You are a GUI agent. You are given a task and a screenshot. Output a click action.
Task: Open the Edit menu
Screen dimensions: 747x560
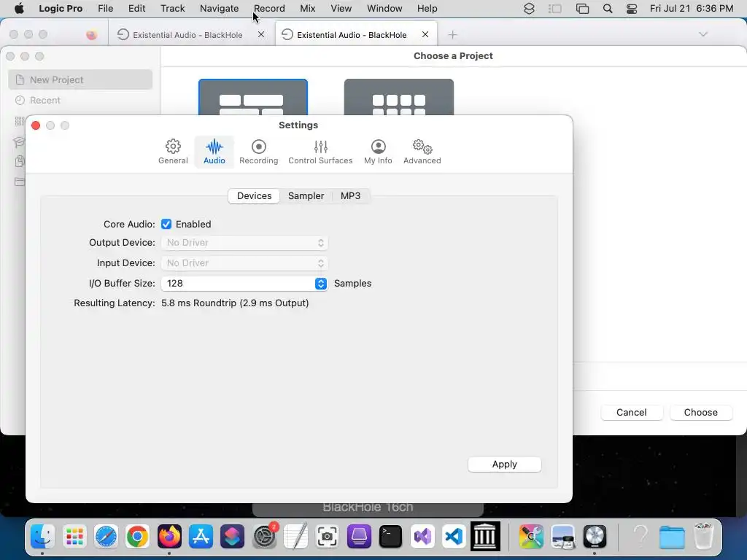pos(136,8)
